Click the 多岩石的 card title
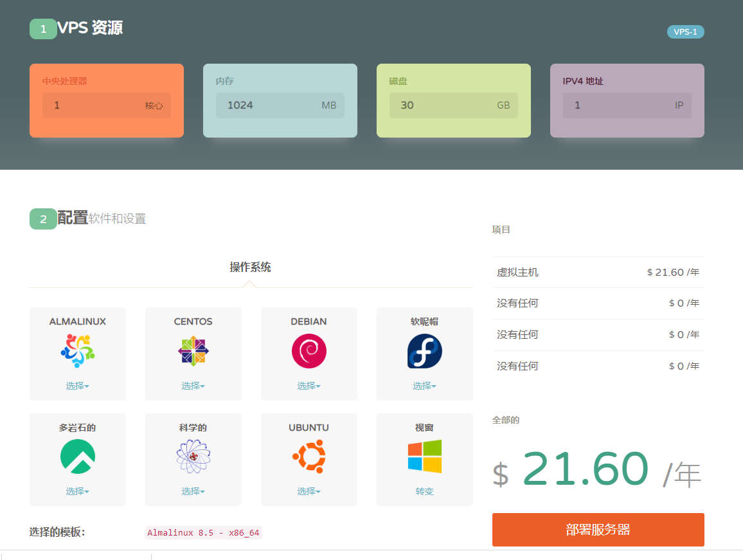Image resolution: width=743 pixels, height=560 pixels. [x=78, y=427]
